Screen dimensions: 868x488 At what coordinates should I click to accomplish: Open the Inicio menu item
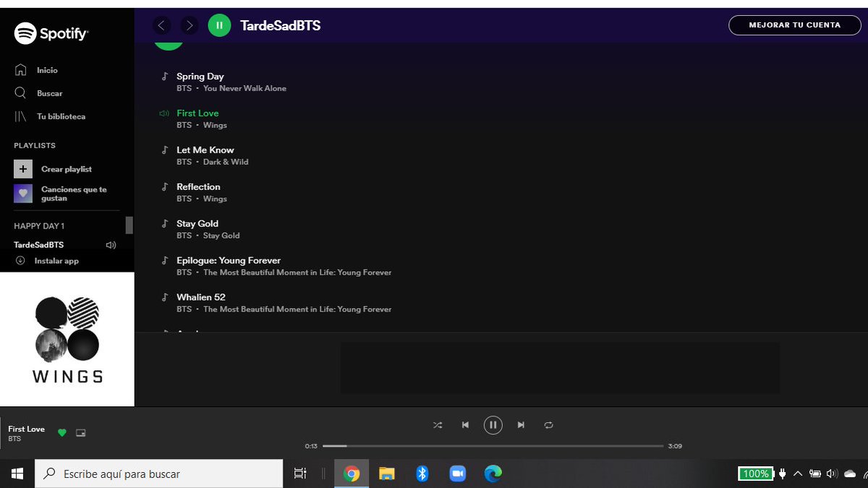click(x=47, y=70)
